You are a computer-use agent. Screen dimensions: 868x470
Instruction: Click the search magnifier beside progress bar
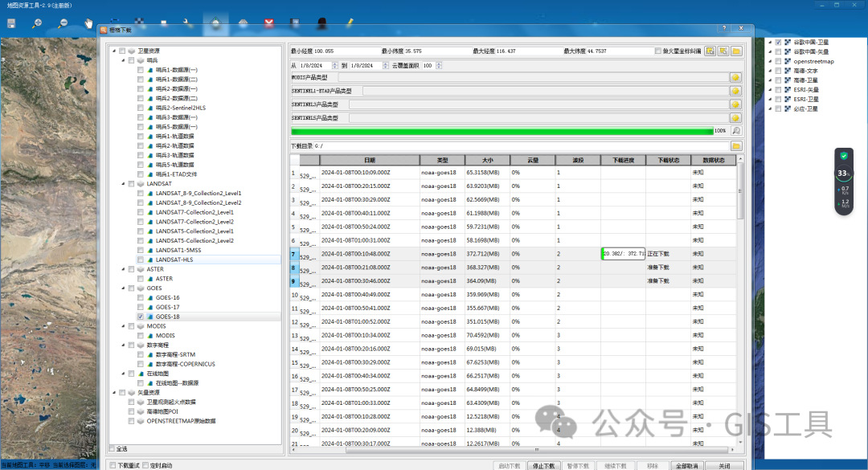736,131
